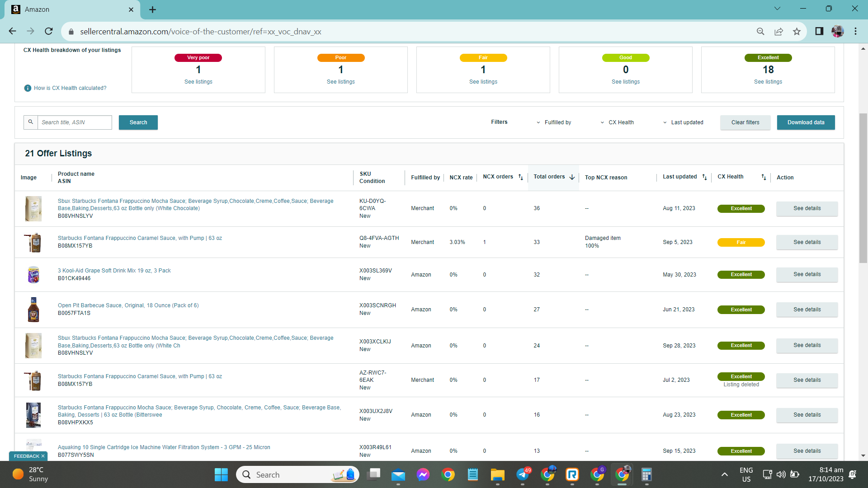
Task: Launch the Mail app from the taskbar
Action: (x=398, y=474)
